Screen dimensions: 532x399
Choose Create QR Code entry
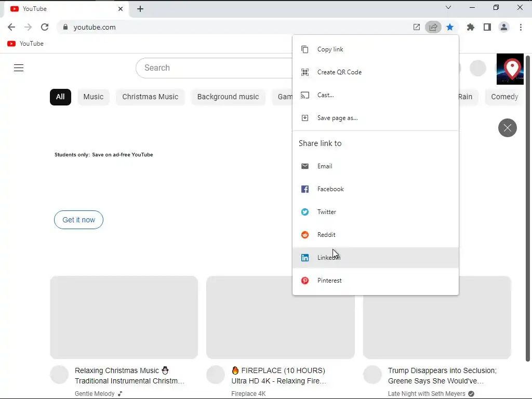pos(376,72)
